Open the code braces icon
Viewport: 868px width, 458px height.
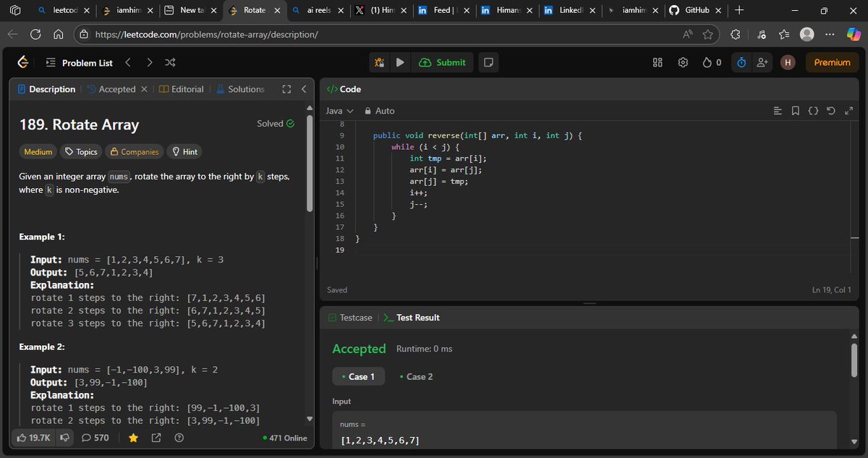point(813,111)
